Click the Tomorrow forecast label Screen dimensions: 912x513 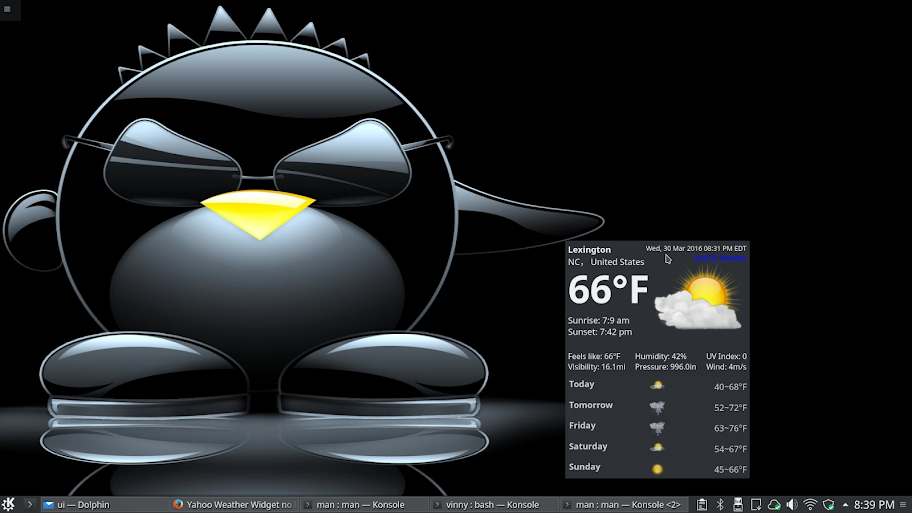pyautogui.click(x=591, y=405)
